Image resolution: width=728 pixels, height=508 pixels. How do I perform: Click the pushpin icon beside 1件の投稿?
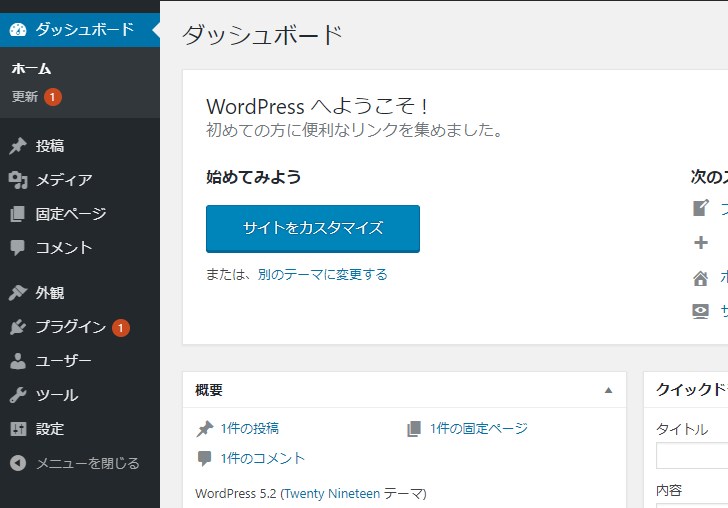pyautogui.click(x=205, y=429)
